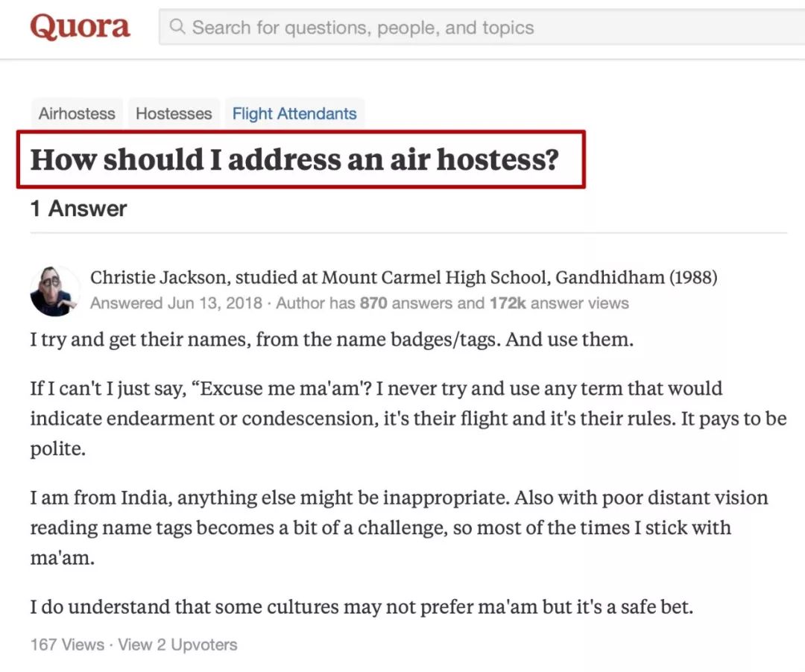Click the 167 Views counter
Screen dimensions: 805x672
coord(67,644)
